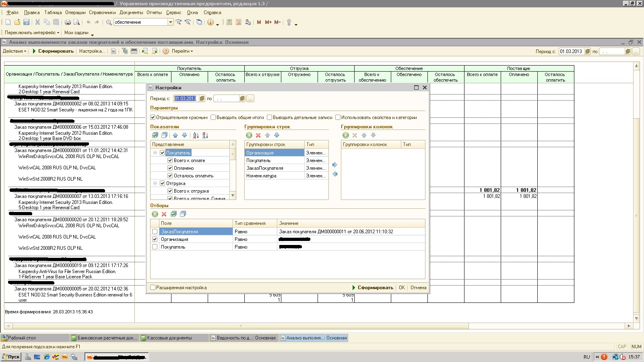Enable 'Расширенная настройка' checkbox
Screen dimensions: 644x362
[153, 288]
